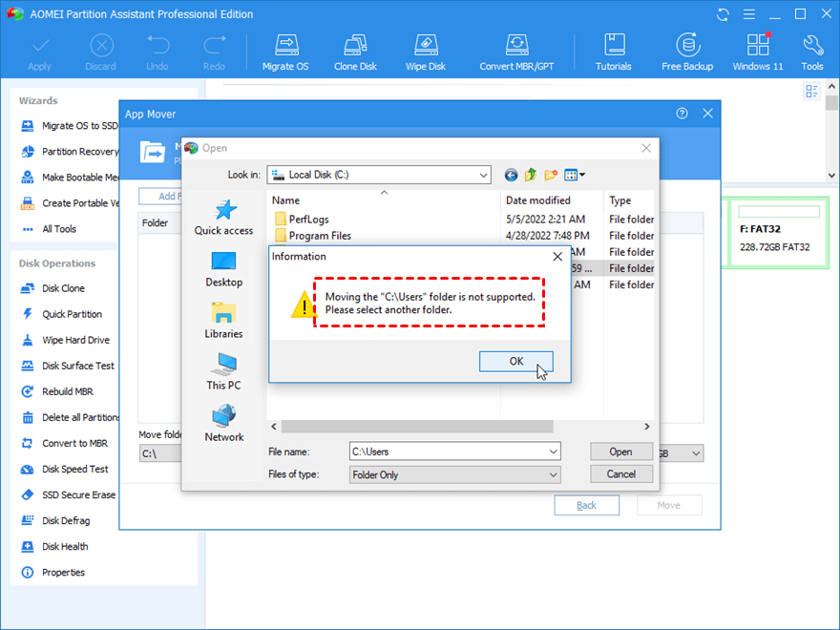
Task: Run the Disk Surface Test
Action: [x=68, y=366]
